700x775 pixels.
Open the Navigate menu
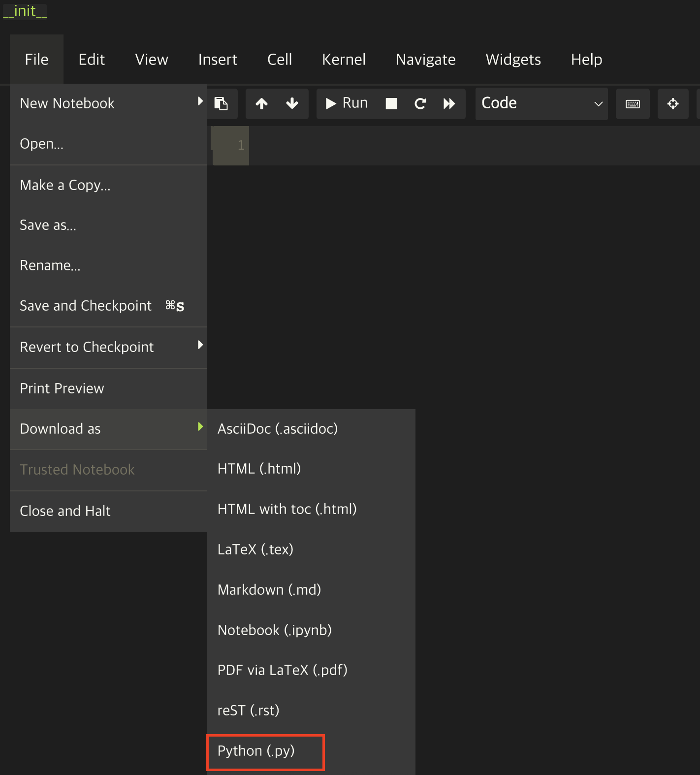426,59
